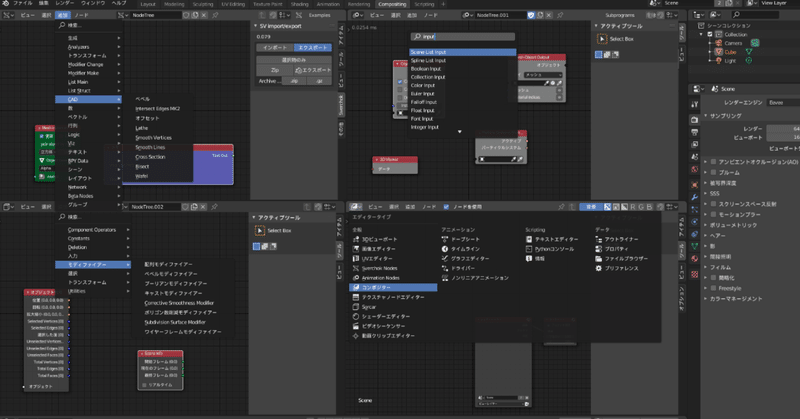Select Image Editor (画像エディター) in editor type list

click(374, 249)
